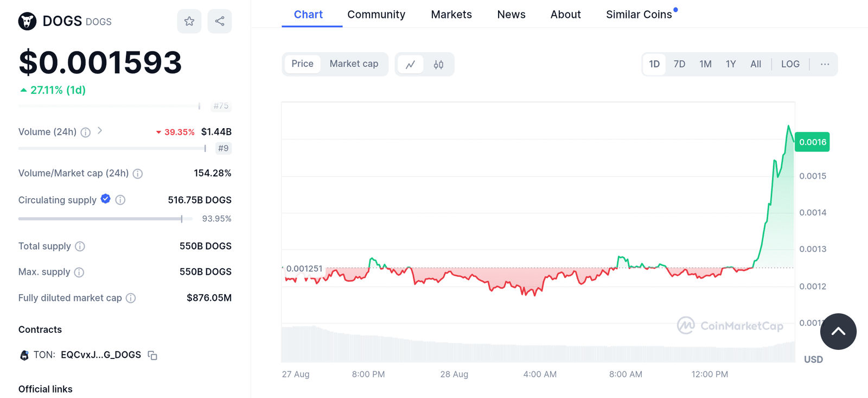Set chart range to All

pos(756,64)
